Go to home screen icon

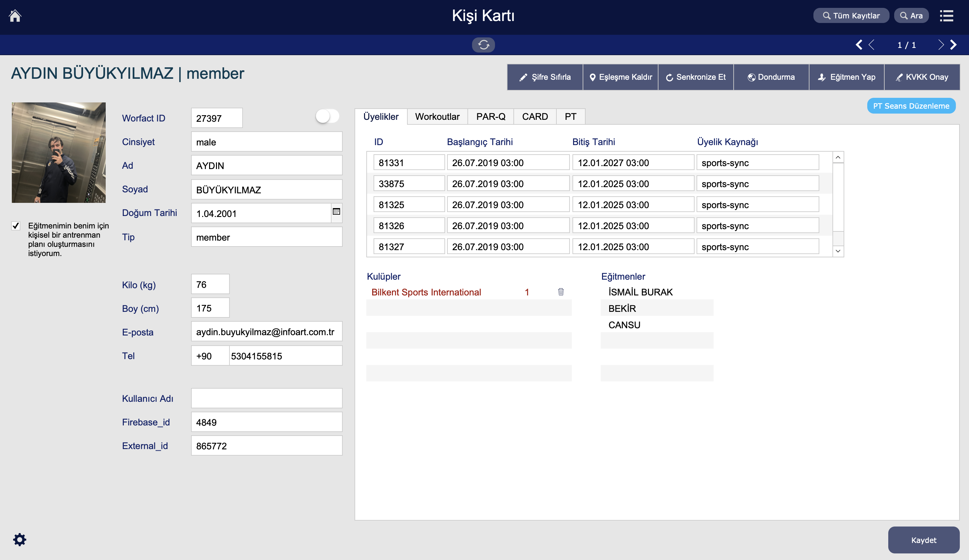15,16
